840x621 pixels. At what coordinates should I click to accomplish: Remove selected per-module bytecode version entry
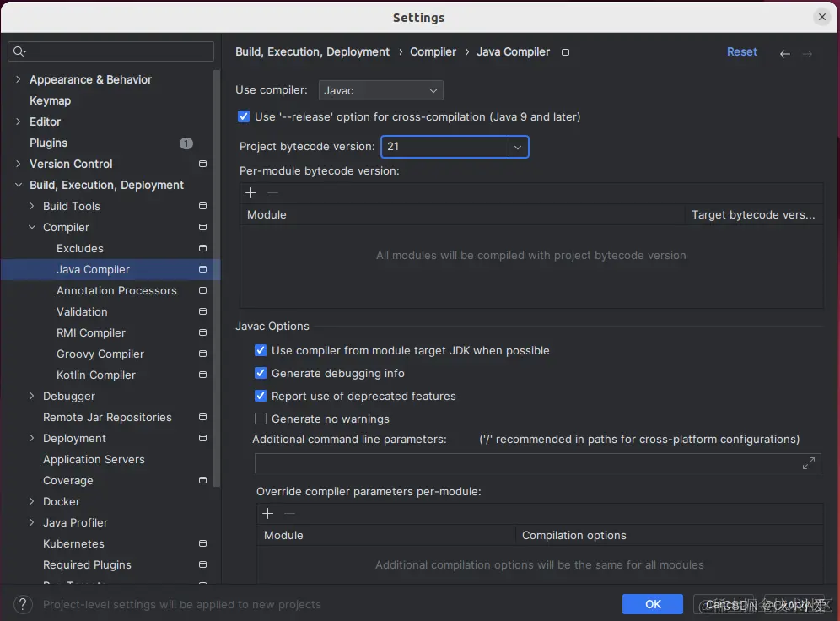coord(272,193)
